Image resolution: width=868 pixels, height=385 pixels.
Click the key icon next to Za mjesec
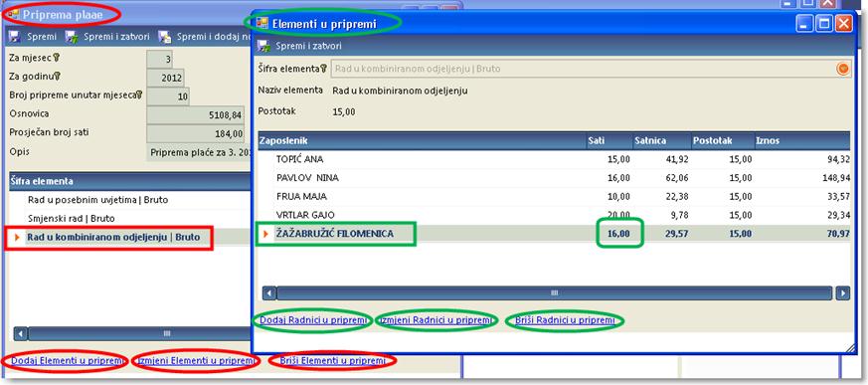coord(56,57)
